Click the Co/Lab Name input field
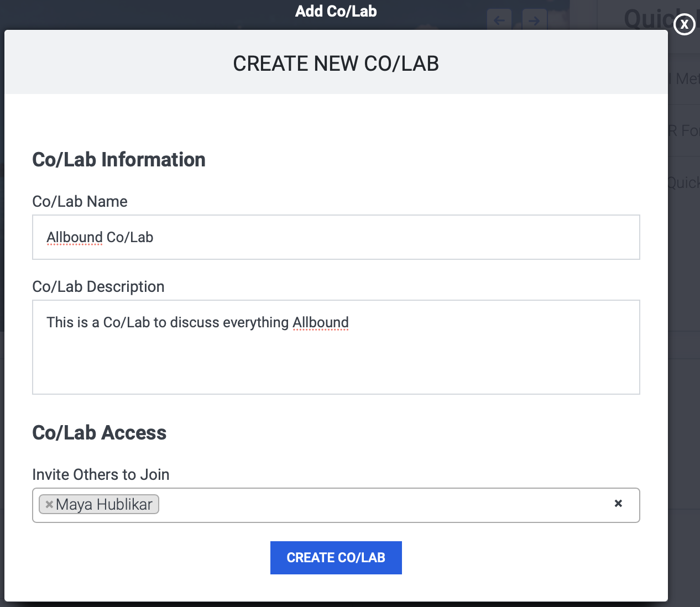Viewport: 700px width, 607px height. pos(336,237)
